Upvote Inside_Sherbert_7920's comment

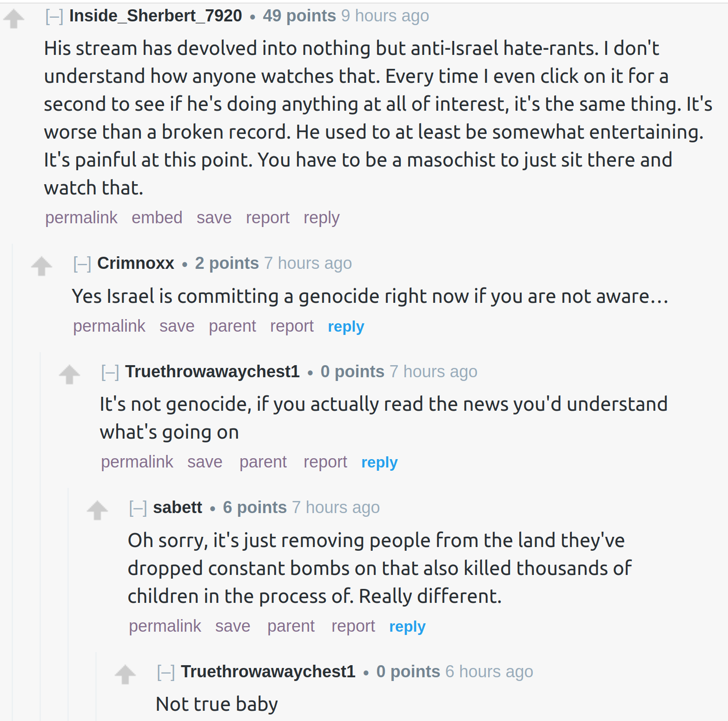pos(14,19)
